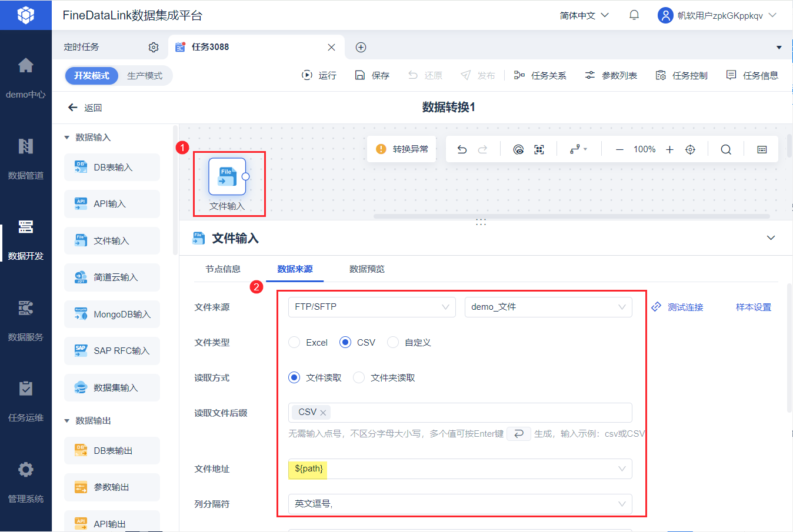This screenshot has height=532, width=793.
Task: Click the user avatar icon
Action: [x=665, y=15]
